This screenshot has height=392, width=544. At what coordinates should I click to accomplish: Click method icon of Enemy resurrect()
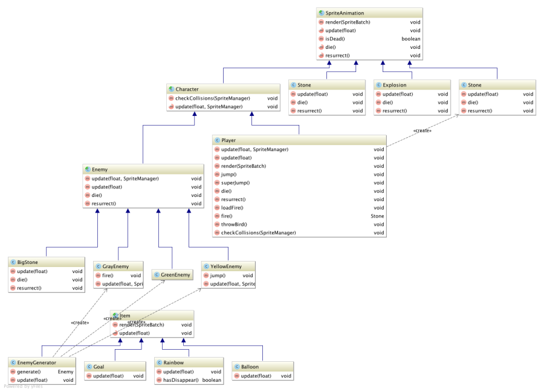(88, 204)
